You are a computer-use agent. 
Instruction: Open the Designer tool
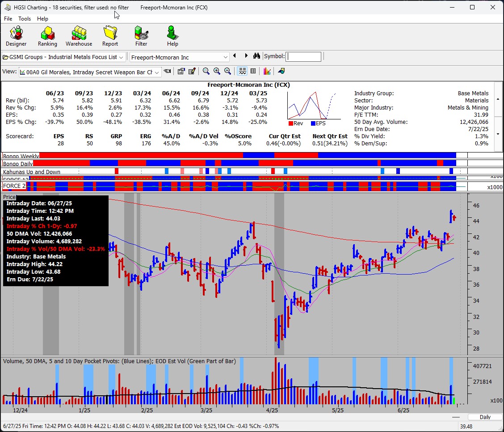click(x=16, y=36)
